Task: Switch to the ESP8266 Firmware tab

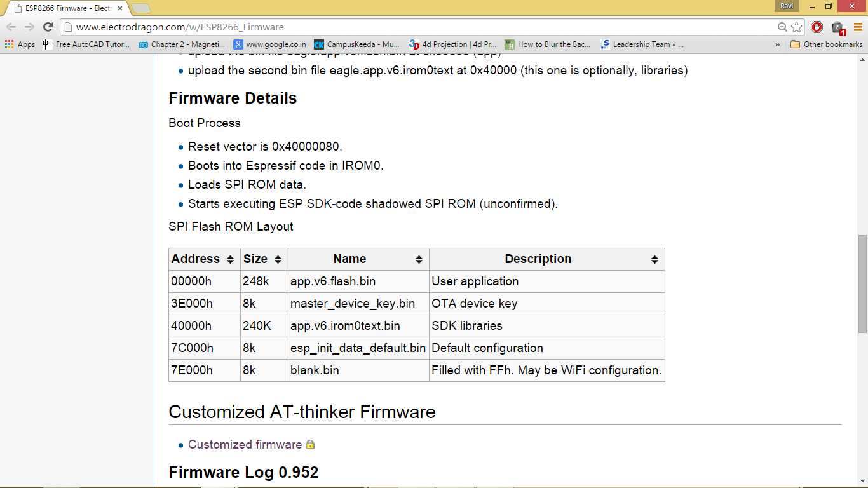Action: [x=64, y=8]
